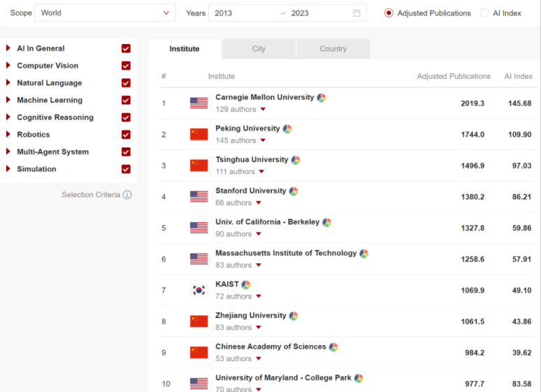Expand the Machine Learning category arrow

(x=8, y=100)
